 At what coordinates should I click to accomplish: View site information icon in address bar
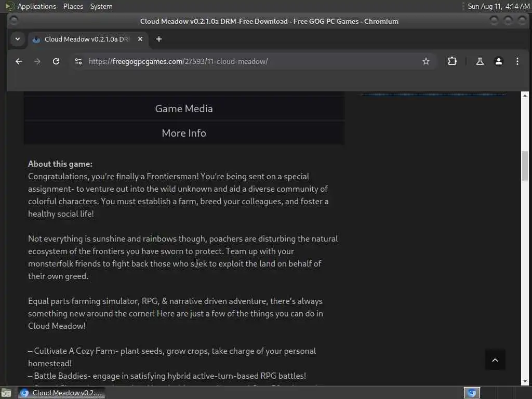point(78,61)
